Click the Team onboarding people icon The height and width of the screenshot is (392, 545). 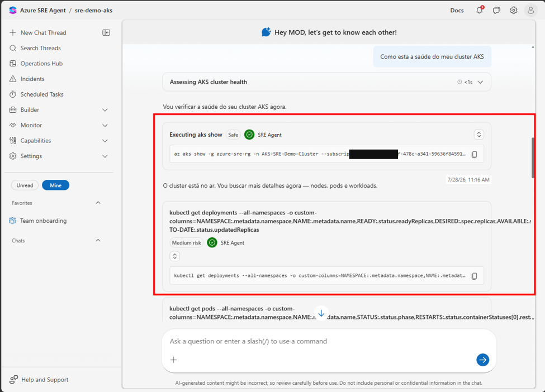pyautogui.click(x=12, y=221)
